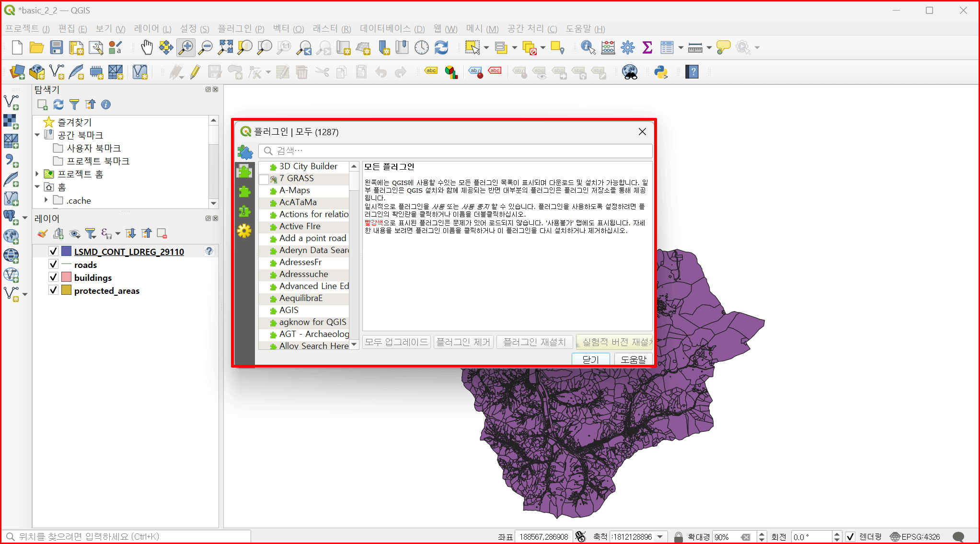Open the Settings gear tab in plugin dialog

[x=244, y=231]
